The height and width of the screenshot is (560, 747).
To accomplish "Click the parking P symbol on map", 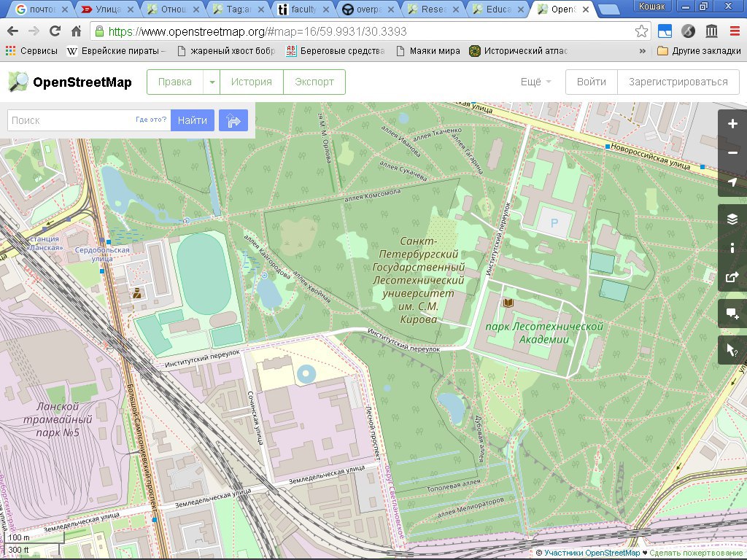I will coord(554,223).
